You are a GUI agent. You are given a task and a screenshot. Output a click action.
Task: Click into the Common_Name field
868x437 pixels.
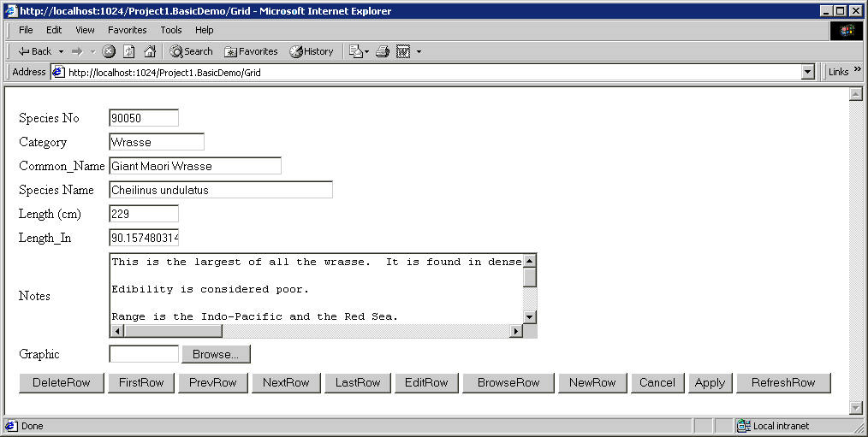point(195,166)
